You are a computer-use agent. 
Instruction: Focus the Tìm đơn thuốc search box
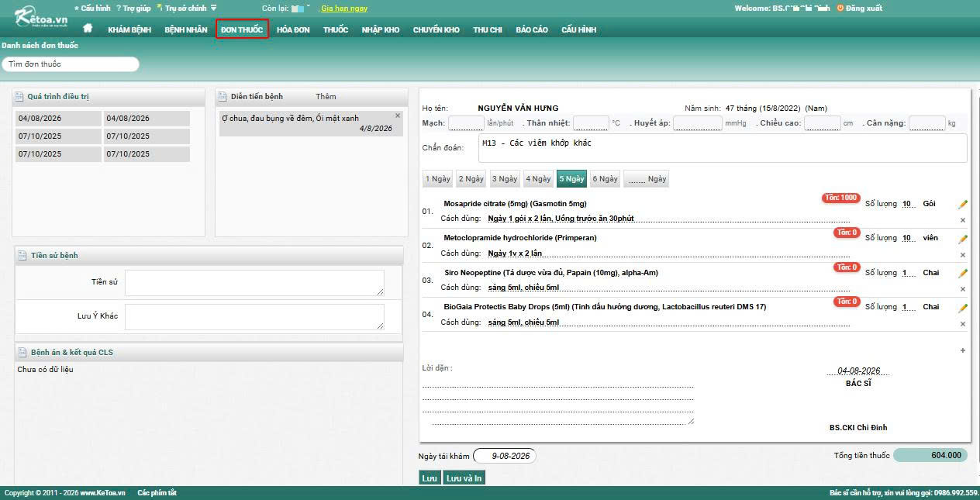pyautogui.click(x=71, y=64)
